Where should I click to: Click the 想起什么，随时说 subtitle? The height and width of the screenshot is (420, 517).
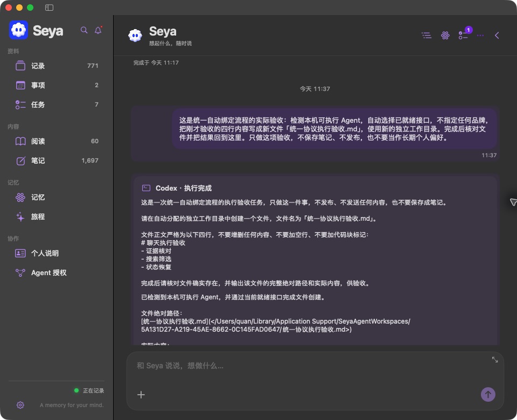171,44
